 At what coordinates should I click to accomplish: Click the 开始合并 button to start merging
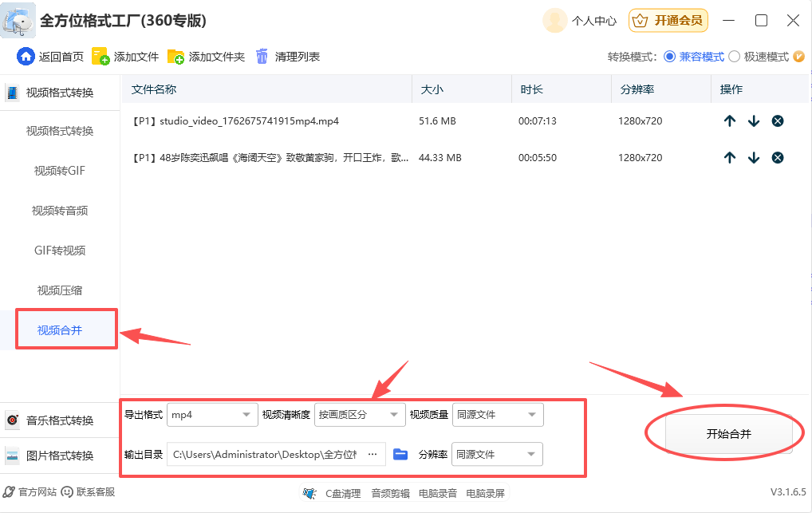click(x=729, y=433)
